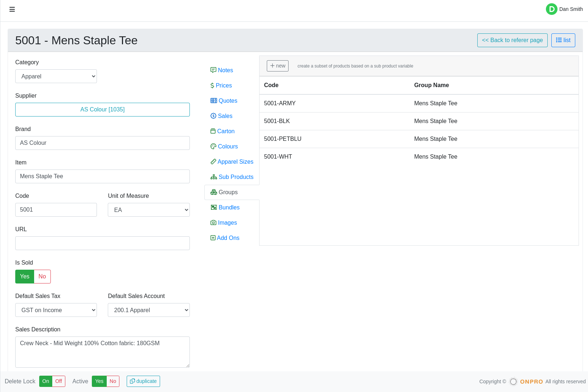Open supplier AS Colour [1035]
This screenshot has height=392, width=588.
click(x=102, y=110)
